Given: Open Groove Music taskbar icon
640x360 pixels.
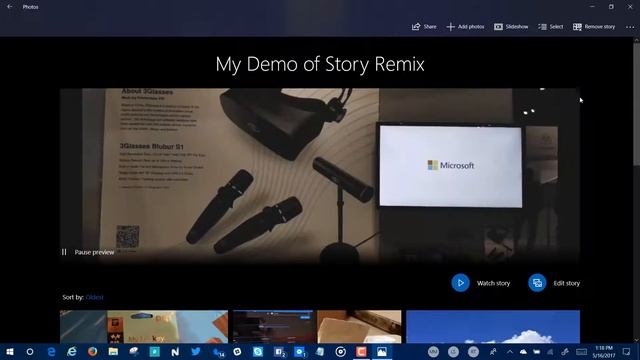Looking at the screenshot, I should [340, 351].
